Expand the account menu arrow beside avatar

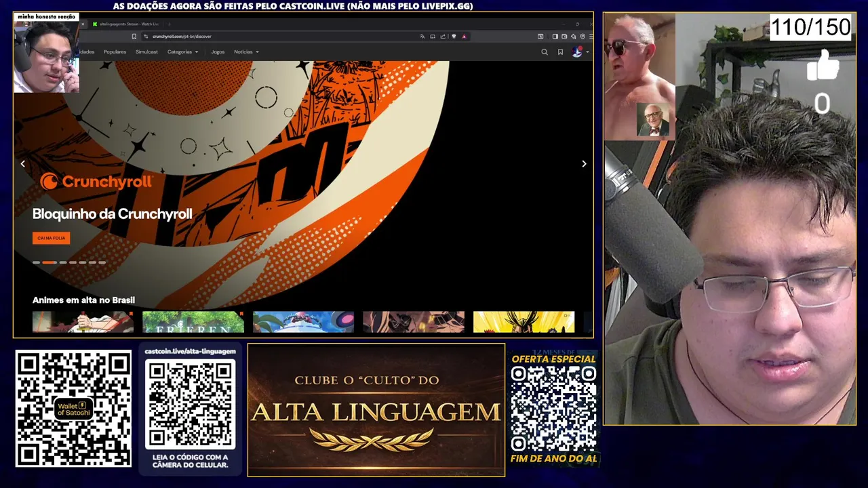click(587, 52)
